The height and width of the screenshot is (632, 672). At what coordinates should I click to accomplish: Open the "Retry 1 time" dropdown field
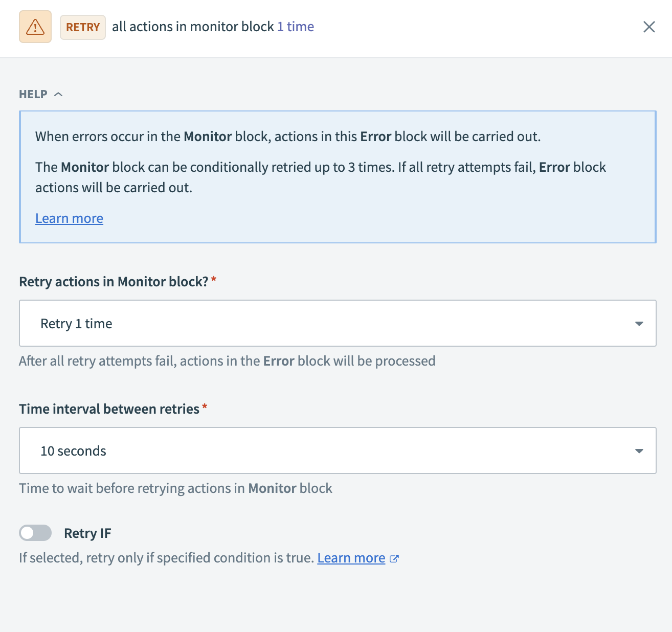point(327,323)
